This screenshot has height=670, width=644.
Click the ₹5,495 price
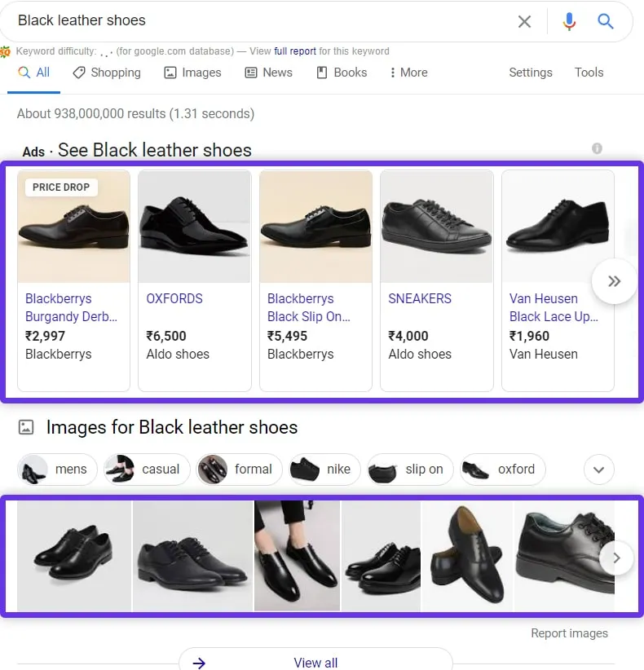click(287, 337)
